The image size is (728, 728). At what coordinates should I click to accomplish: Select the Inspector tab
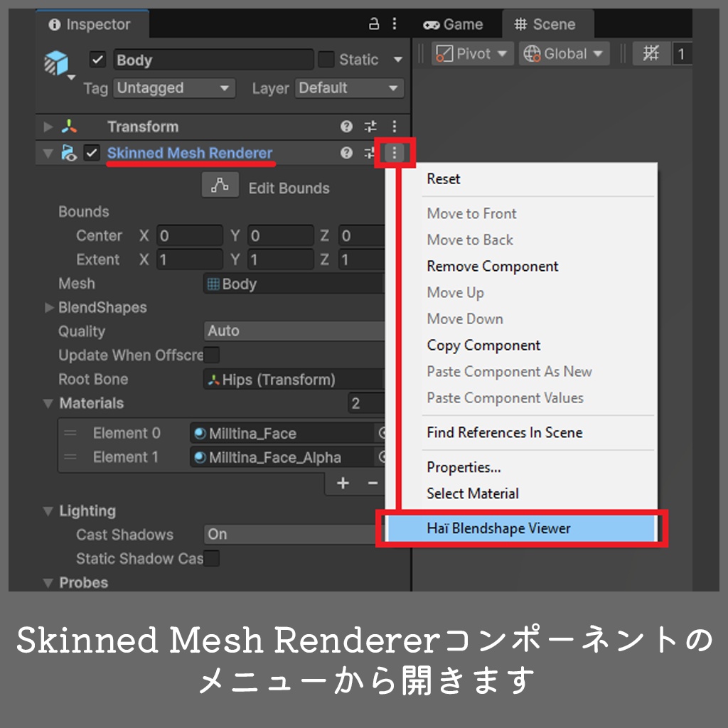(x=92, y=24)
